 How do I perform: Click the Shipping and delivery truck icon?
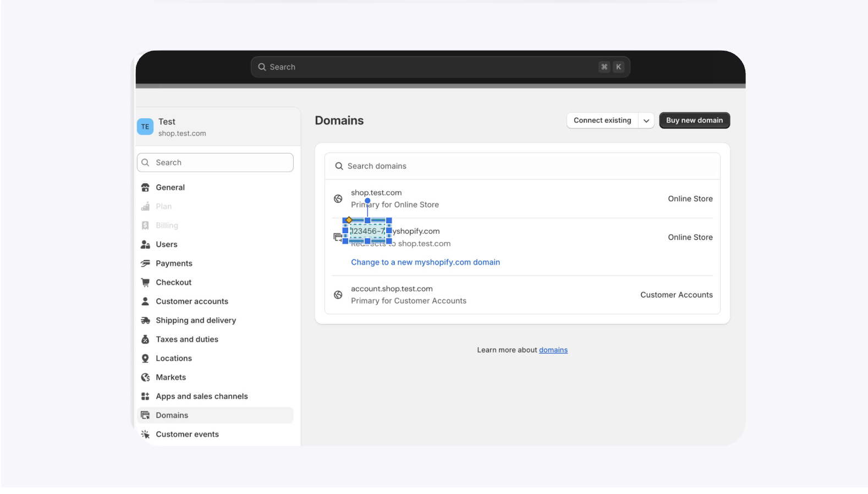click(x=145, y=320)
